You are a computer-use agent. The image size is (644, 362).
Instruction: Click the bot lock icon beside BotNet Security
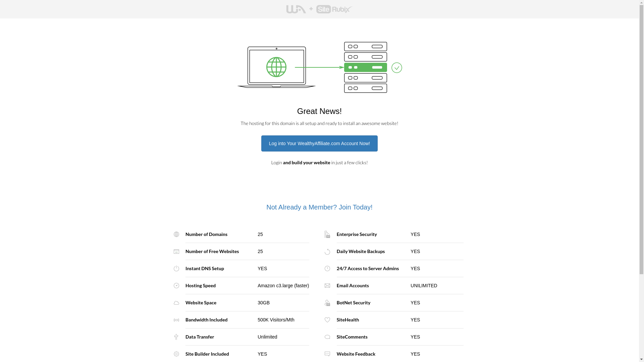coord(327,303)
